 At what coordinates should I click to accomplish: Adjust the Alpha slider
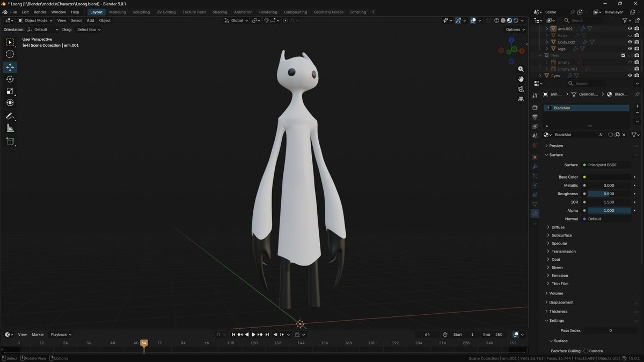(x=609, y=211)
